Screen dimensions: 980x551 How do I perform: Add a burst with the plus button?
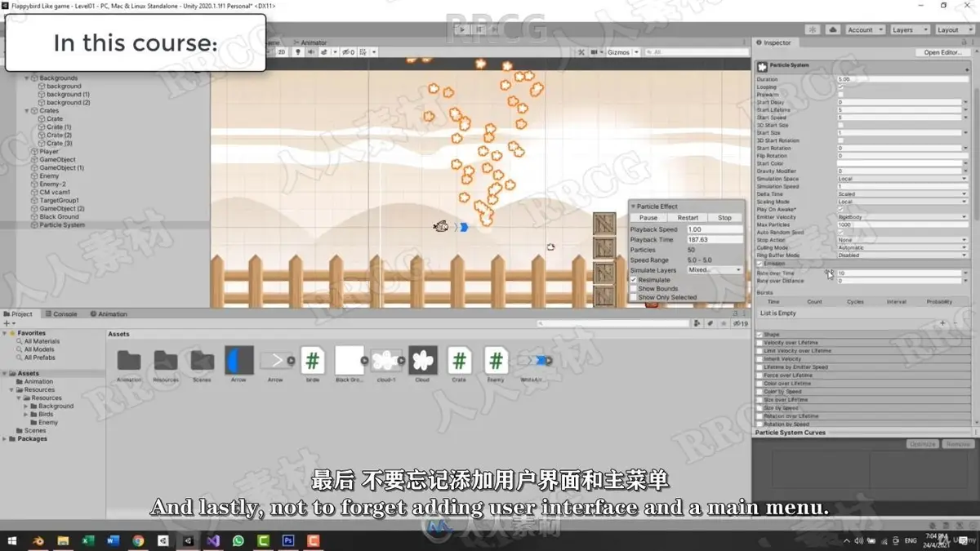(x=942, y=324)
